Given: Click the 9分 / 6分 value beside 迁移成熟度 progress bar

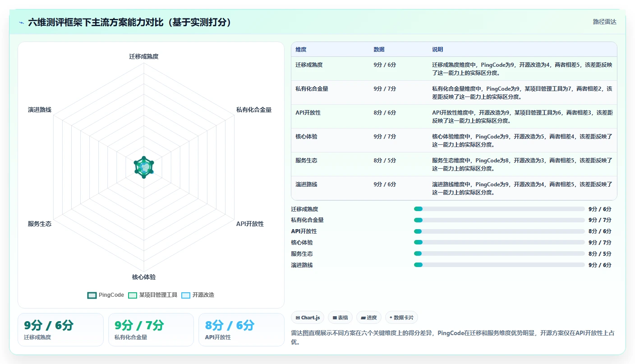Looking at the screenshot, I should (x=600, y=209).
